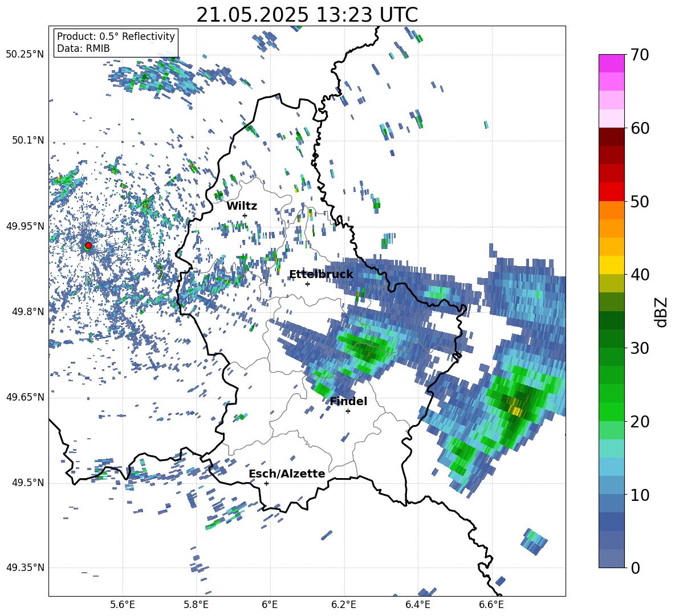Click the Wiltz city label
675x616 pixels.
pos(242,206)
